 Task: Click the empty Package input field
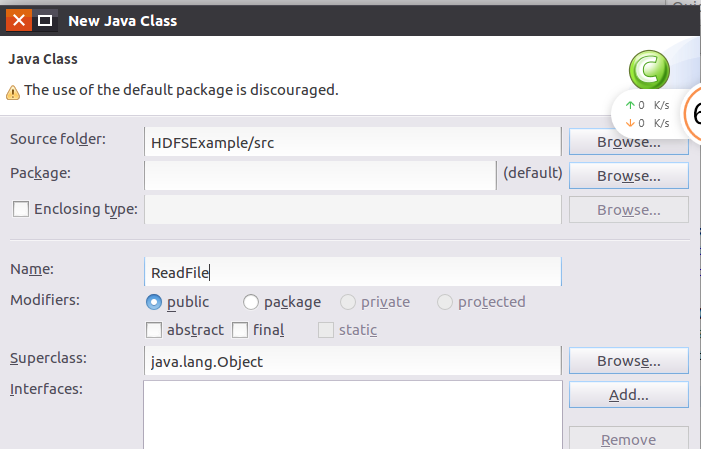pos(320,176)
